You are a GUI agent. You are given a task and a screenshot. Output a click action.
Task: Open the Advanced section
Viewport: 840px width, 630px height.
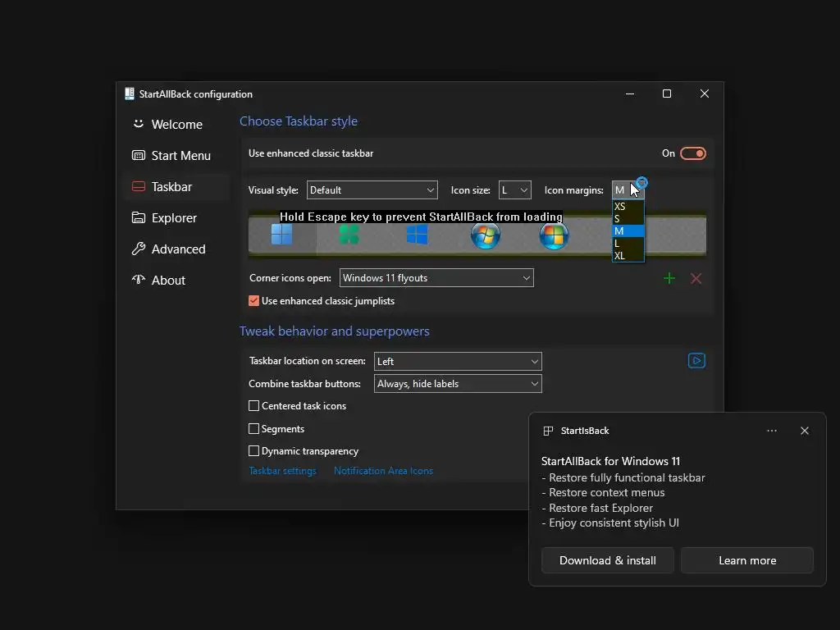tap(177, 249)
